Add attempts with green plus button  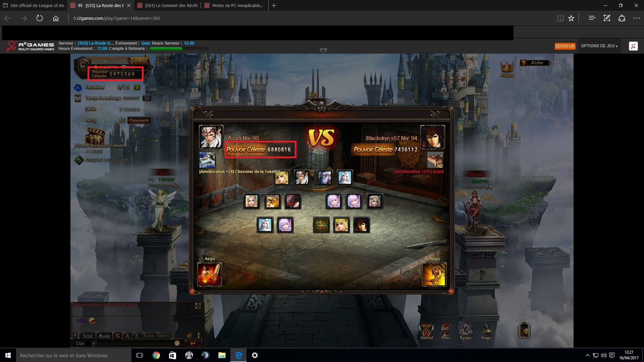[x=137, y=87]
